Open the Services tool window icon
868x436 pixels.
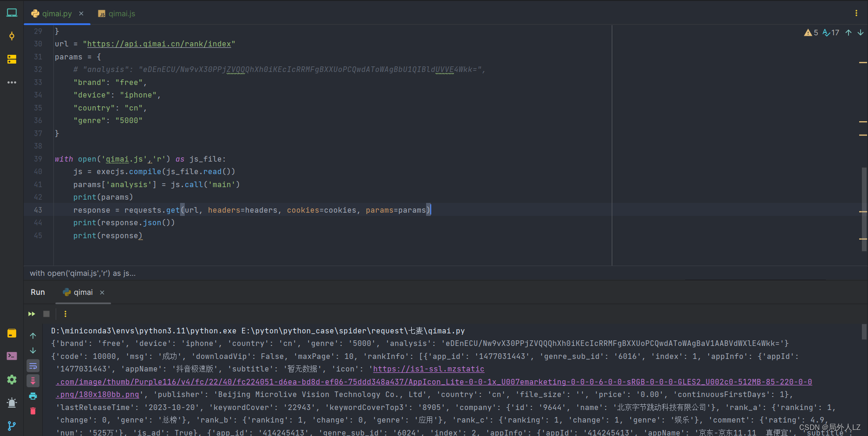pyautogui.click(x=12, y=379)
